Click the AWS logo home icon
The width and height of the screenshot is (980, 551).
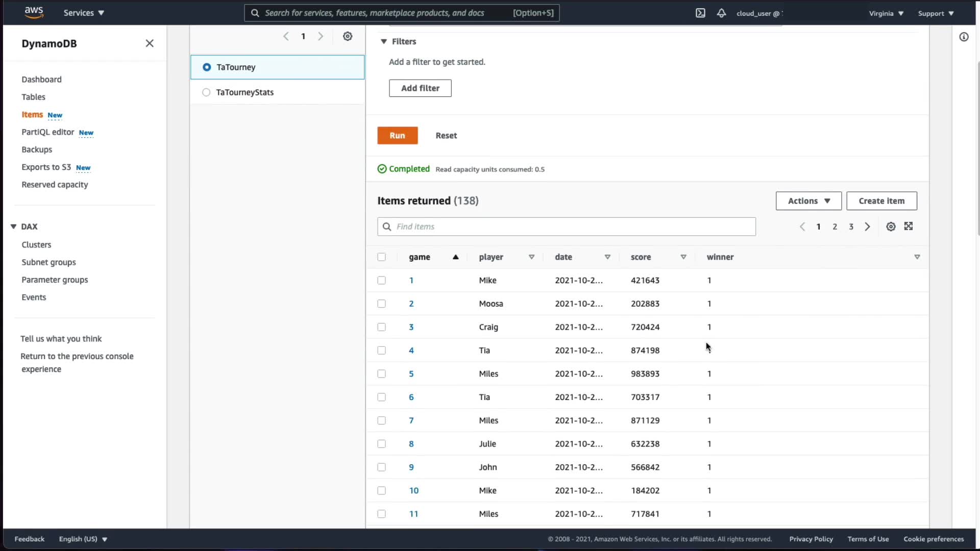coord(34,13)
